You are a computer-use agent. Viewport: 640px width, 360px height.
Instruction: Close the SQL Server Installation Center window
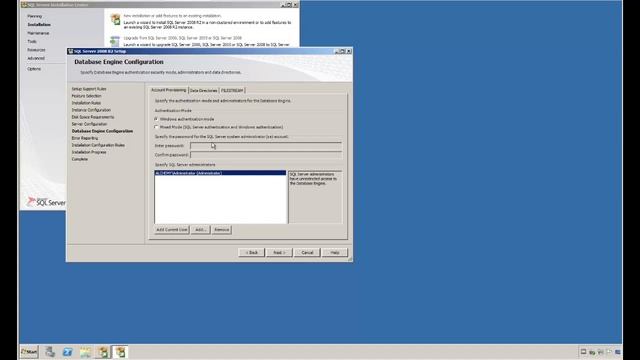[296, 5]
